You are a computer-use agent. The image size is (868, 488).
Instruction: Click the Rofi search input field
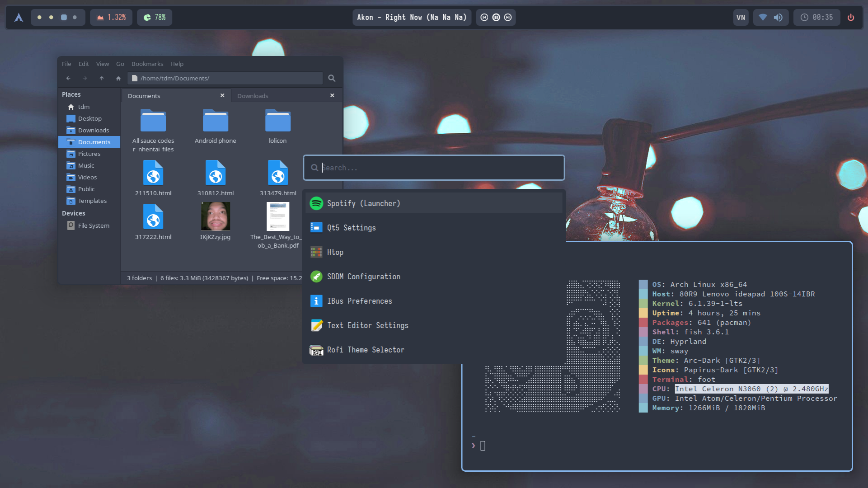tap(434, 168)
